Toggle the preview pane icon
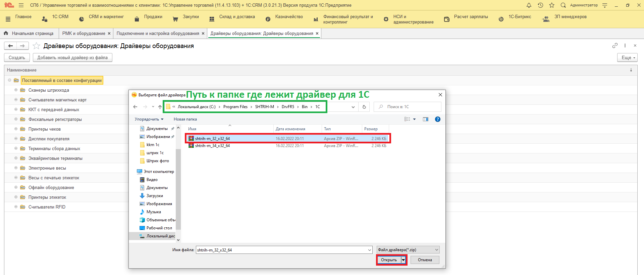Image resolution: width=644 pixels, height=275 pixels. pyautogui.click(x=426, y=119)
